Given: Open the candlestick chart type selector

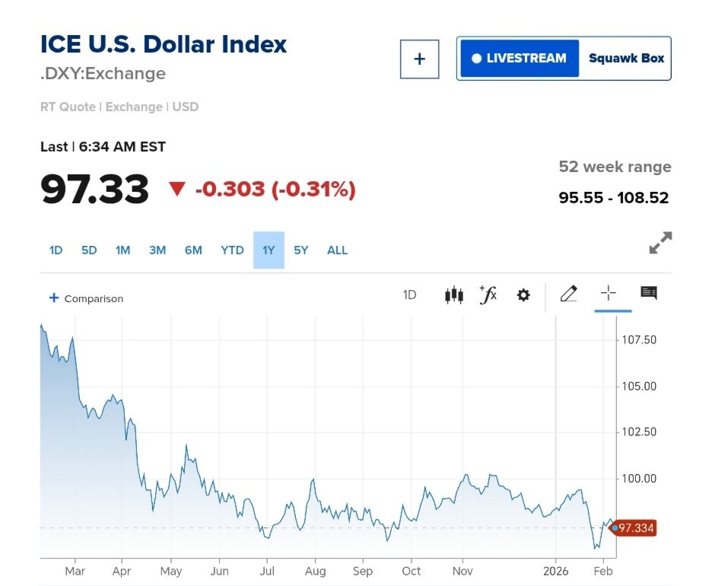Looking at the screenshot, I should (453, 295).
